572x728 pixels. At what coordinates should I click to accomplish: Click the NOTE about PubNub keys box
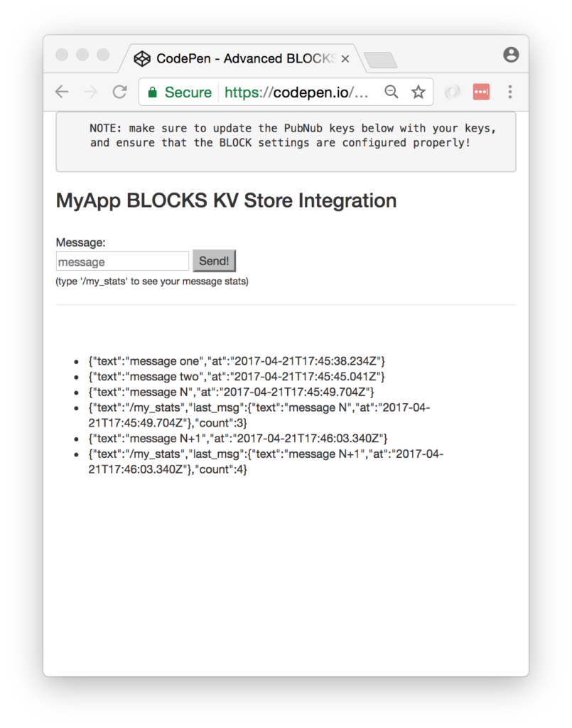(x=286, y=141)
